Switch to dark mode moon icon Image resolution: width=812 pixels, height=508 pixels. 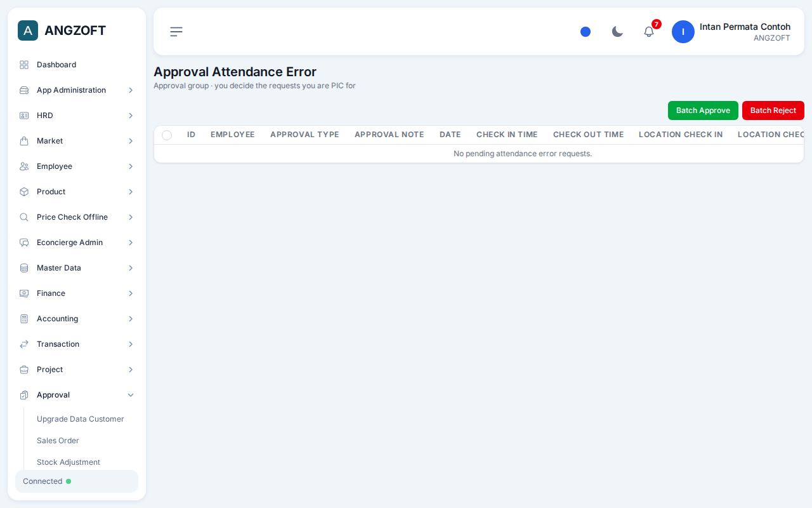[x=617, y=32]
